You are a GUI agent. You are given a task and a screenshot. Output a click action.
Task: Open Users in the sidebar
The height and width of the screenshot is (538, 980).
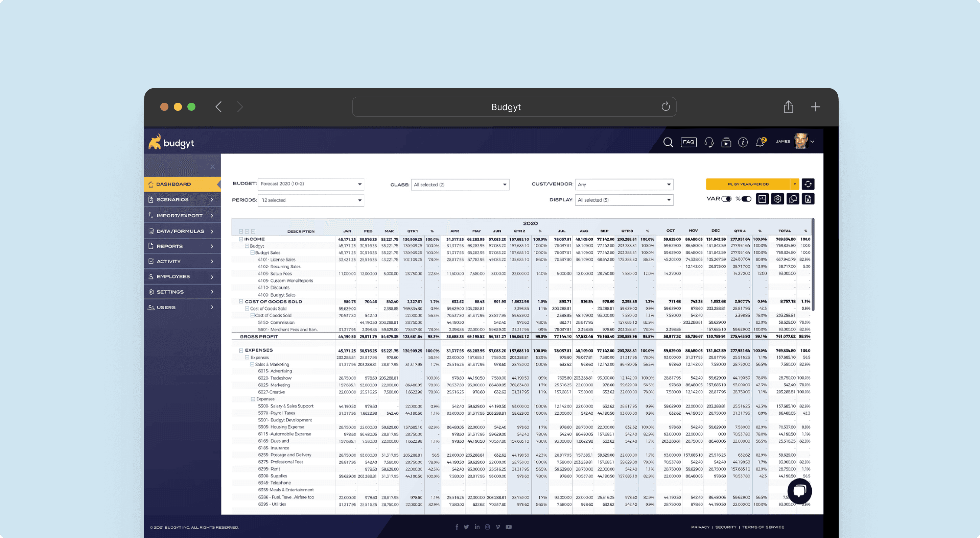pos(182,308)
